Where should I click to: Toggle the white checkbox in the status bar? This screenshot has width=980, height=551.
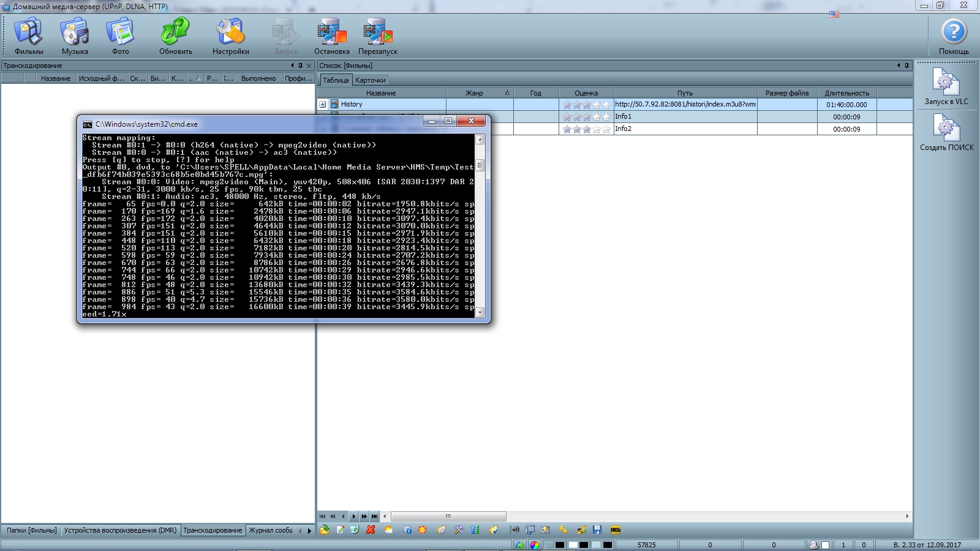pos(826,545)
